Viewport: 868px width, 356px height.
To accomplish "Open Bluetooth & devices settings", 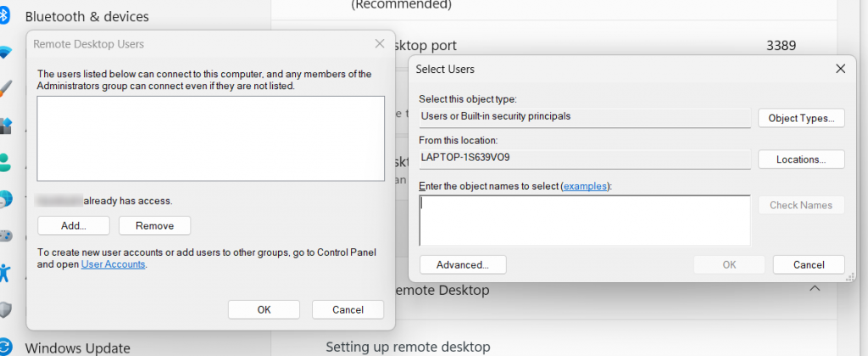I will [x=87, y=17].
